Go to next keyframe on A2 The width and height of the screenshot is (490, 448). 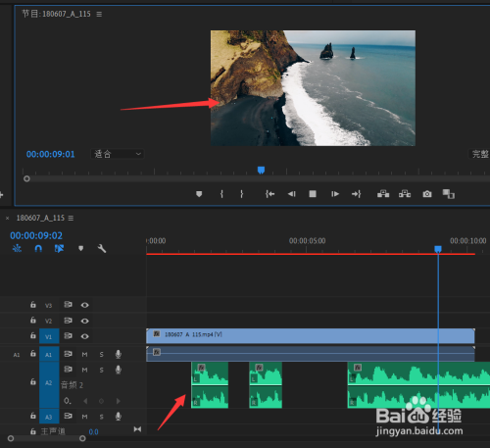click(119, 401)
